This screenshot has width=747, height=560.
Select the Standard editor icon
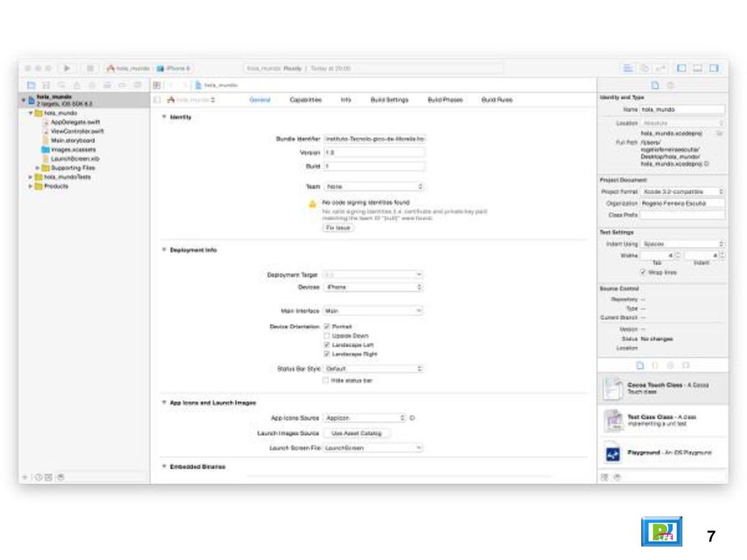[x=628, y=68]
